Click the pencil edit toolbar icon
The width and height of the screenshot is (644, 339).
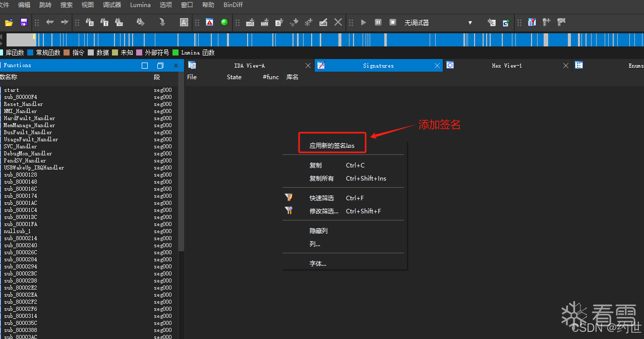323,22
